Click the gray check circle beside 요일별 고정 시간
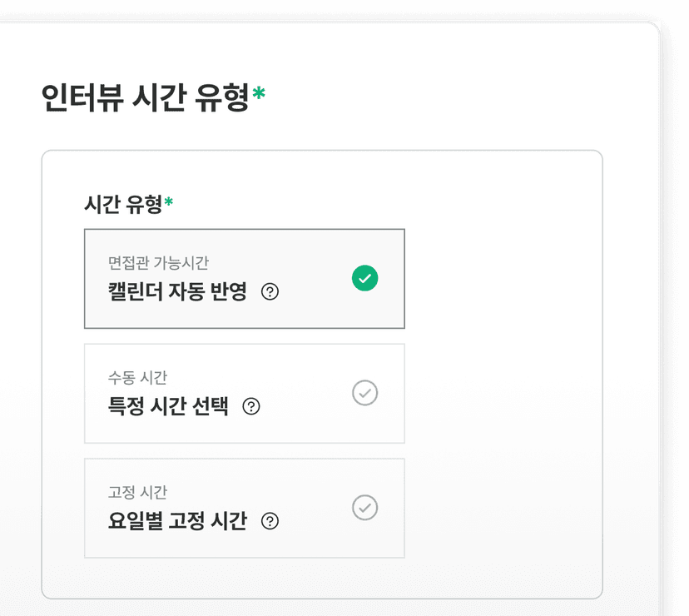The width and height of the screenshot is (689, 616). pos(364,508)
